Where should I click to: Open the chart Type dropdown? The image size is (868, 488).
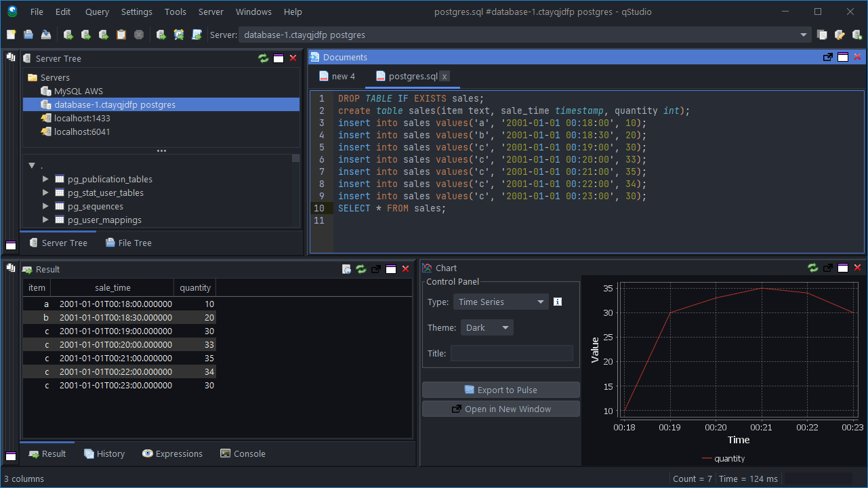[x=500, y=302]
